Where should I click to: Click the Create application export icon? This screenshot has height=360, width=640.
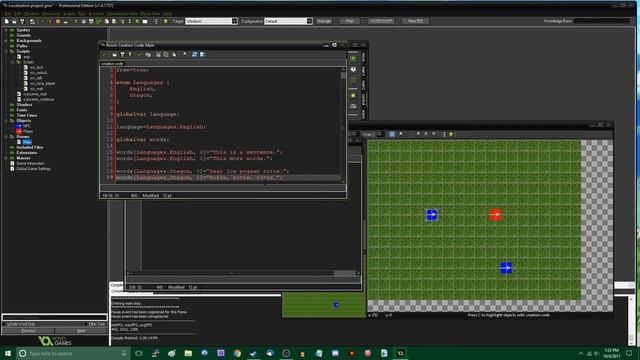pos(32,21)
